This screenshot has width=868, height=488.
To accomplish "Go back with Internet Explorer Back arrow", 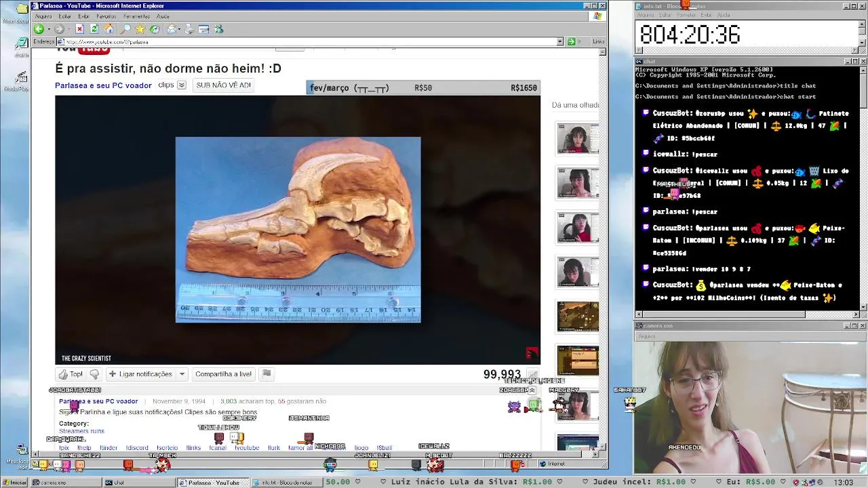I will [x=39, y=29].
